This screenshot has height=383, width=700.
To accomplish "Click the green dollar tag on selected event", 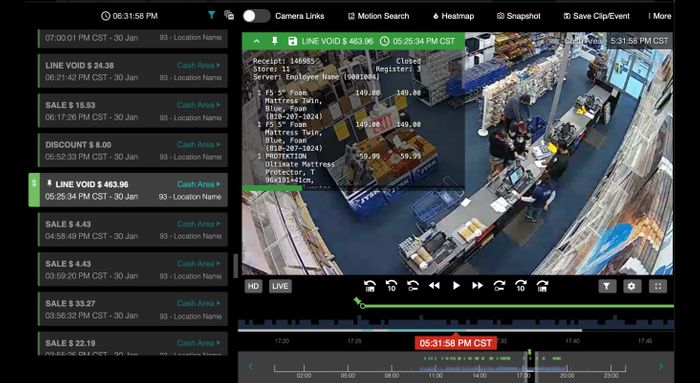I will tap(34, 190).
